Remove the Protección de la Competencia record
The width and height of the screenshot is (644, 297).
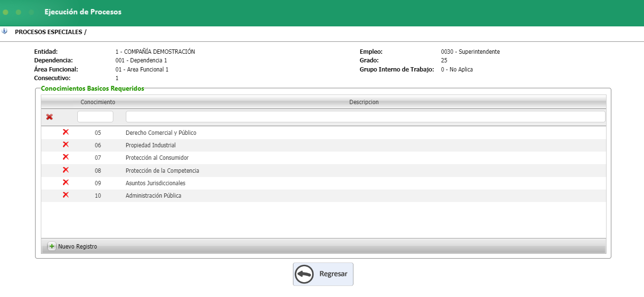tap(66, 170)
